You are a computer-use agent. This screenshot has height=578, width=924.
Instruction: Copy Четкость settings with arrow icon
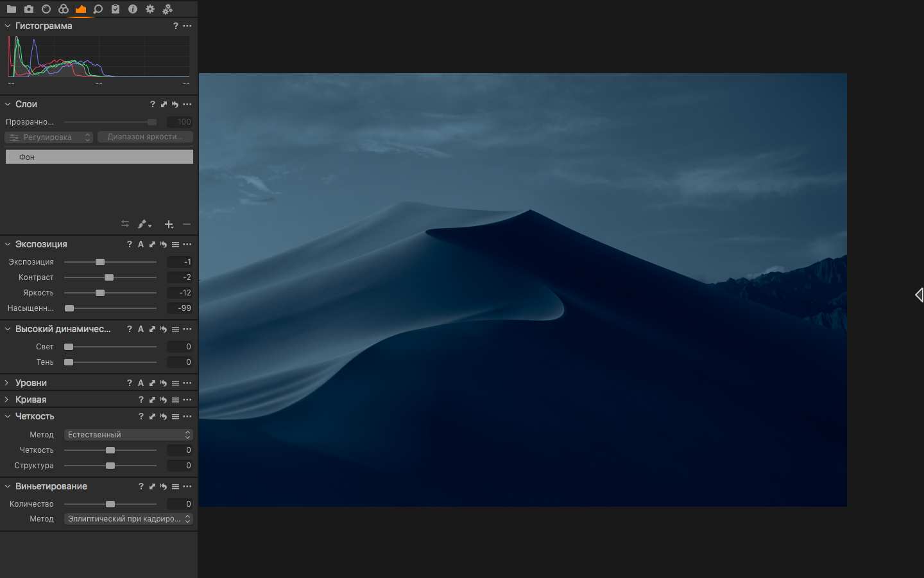[152, 417]
